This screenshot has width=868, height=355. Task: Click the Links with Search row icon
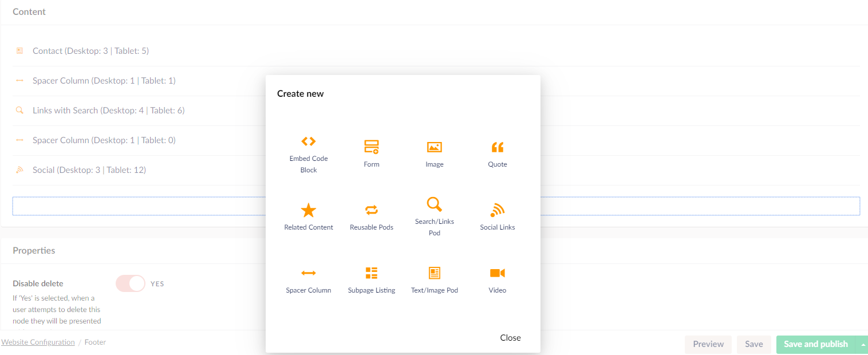20,111
